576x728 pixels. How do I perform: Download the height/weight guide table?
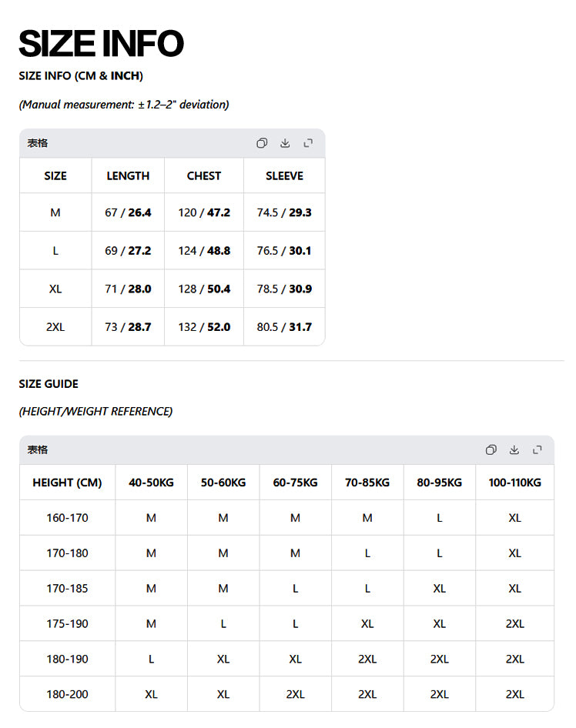(514, 449)
